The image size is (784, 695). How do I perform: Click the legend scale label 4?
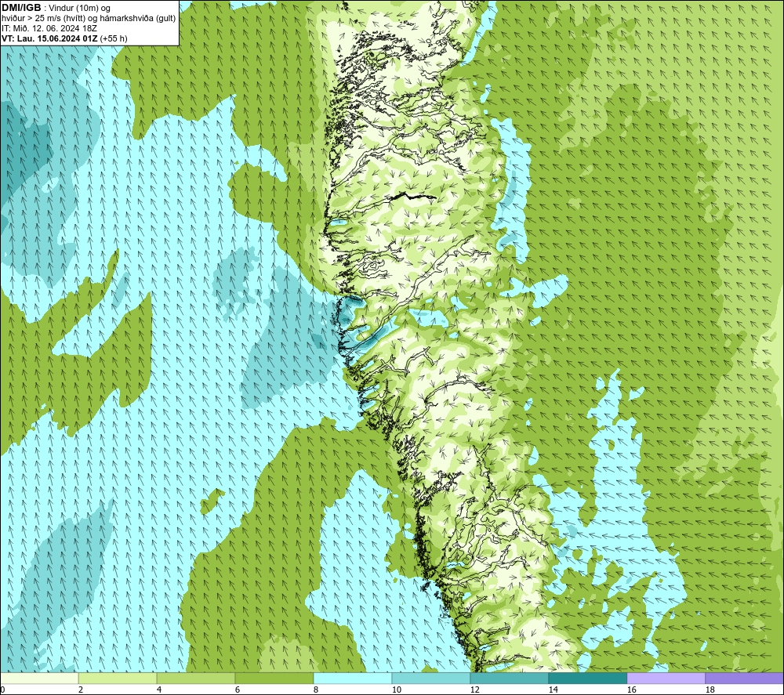pyautogui.click(x=159, y=690)
